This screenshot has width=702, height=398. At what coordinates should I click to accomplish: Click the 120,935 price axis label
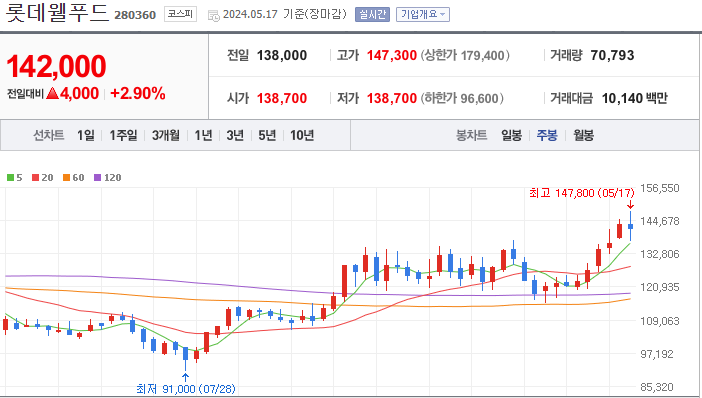tap(660, 287)
